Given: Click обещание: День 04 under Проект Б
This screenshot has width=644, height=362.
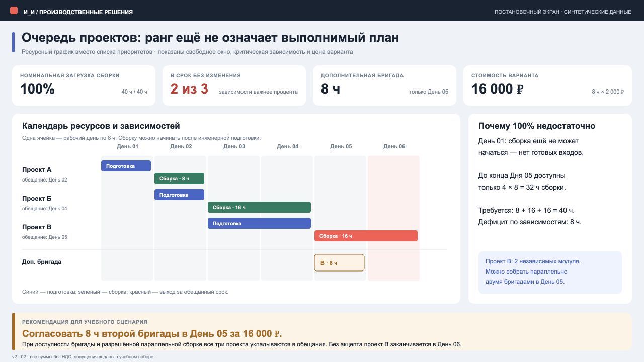Looking at the screenshot, I should tap(45, 209).
